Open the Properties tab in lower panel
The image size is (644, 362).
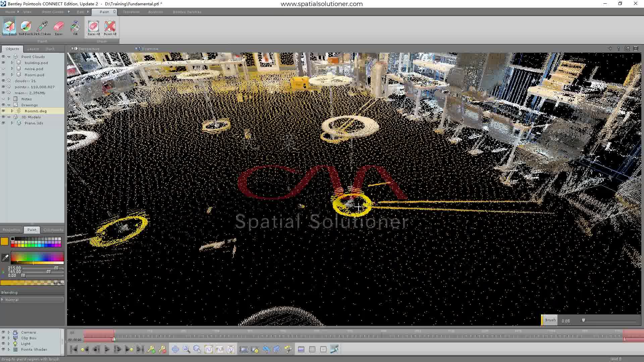tap(11, 230)
